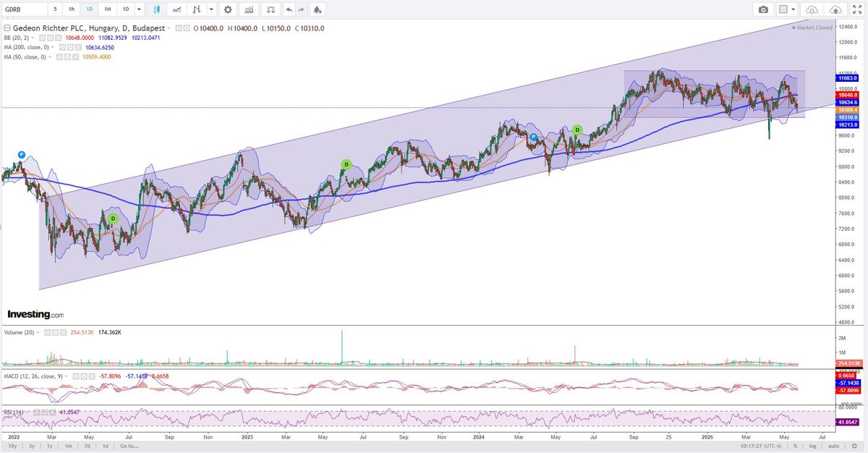Open the Go to... date picker
The width and height of the screenshot is (868, 453).
[129, 446]
